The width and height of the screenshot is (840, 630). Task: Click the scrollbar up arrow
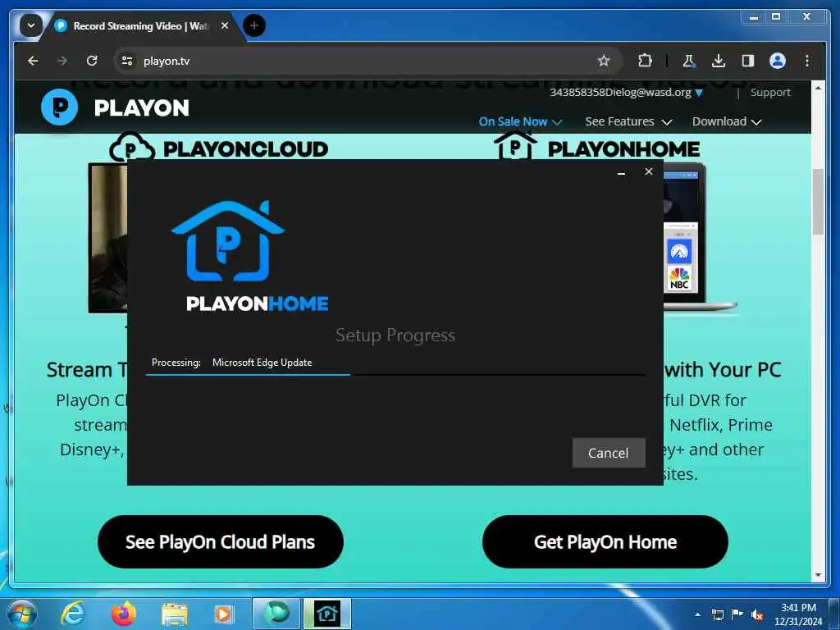pos(818,87)
